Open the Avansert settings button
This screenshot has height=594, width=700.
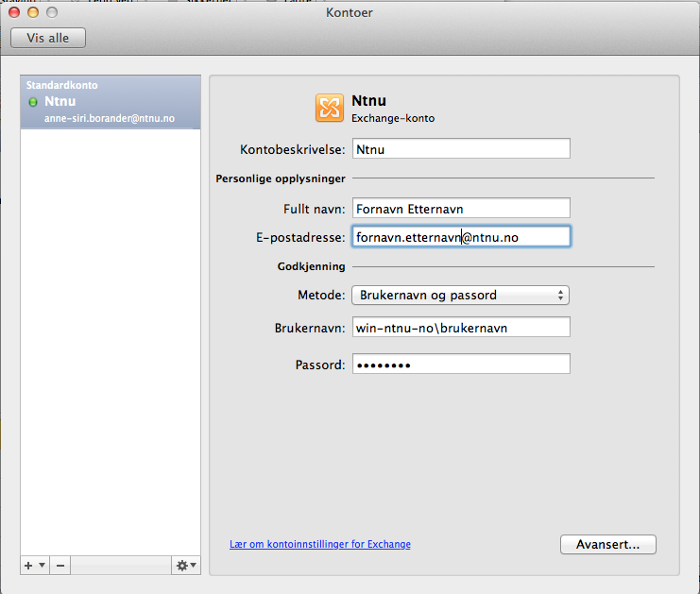(x=608, y=545)
